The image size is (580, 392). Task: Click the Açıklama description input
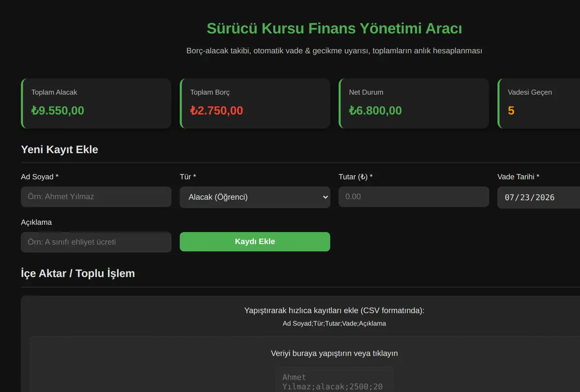(96, 242)
